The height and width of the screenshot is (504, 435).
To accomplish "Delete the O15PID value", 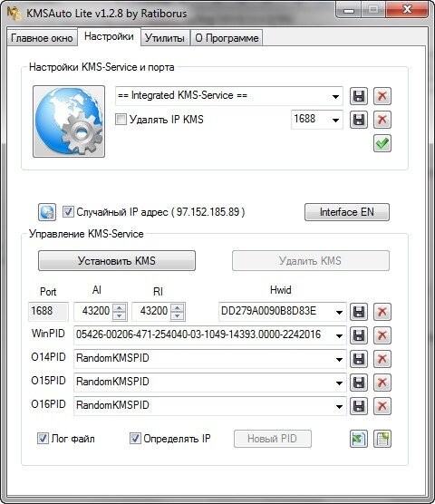I will tap(382, 383).
